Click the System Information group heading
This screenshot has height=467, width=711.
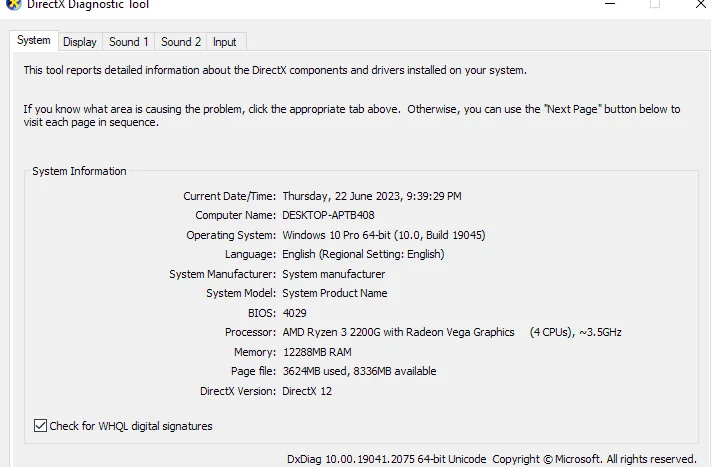(x=79, y=171)
